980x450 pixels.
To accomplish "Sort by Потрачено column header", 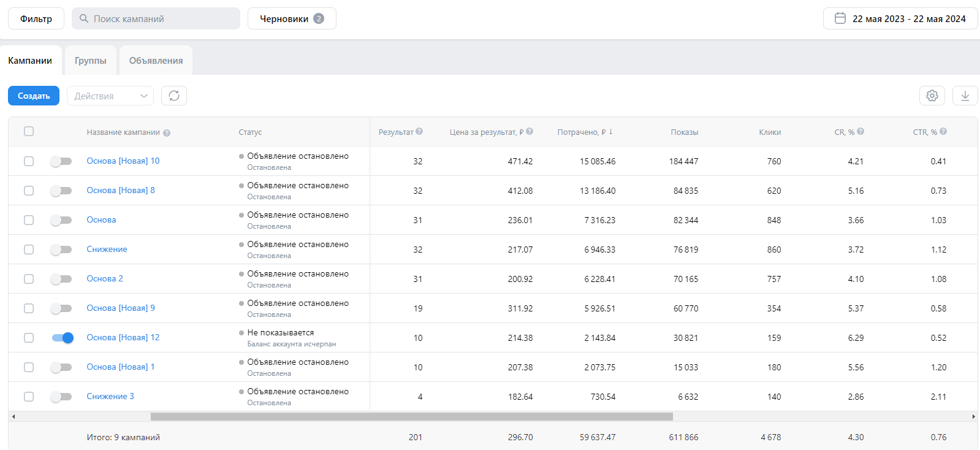I will [585, 132].
